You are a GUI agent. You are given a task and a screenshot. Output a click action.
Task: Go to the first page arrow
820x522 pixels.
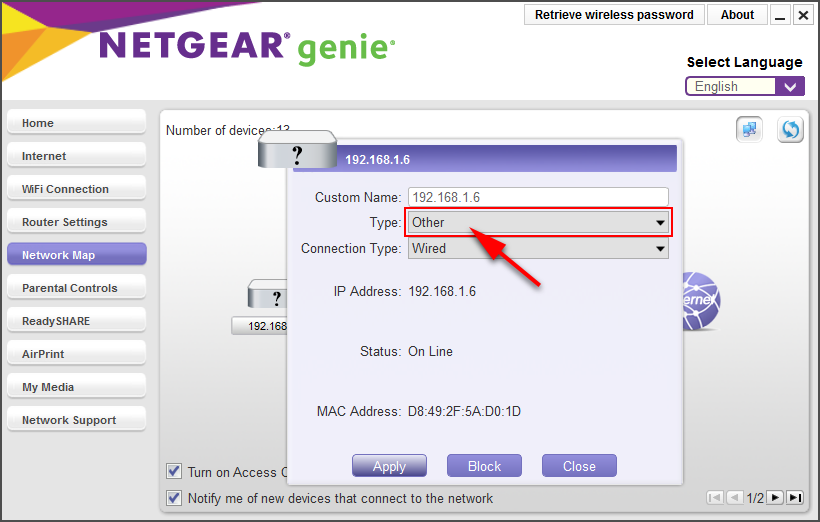(715, 497)
